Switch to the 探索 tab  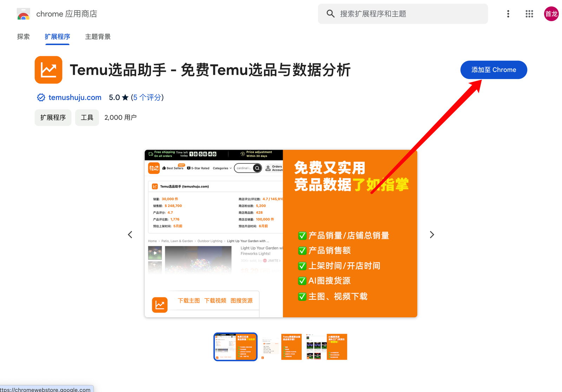click(23, 37)
